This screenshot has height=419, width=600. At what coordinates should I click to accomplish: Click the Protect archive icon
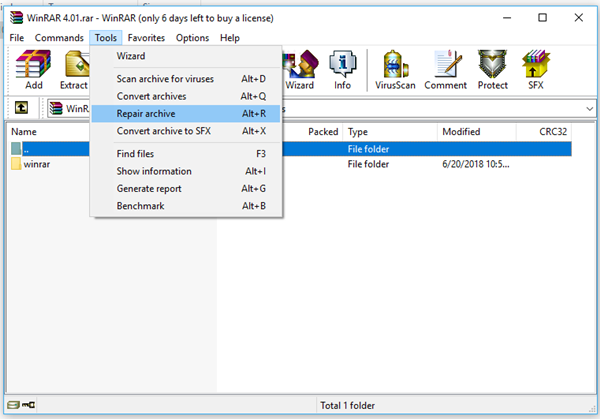tap(492, 69)
